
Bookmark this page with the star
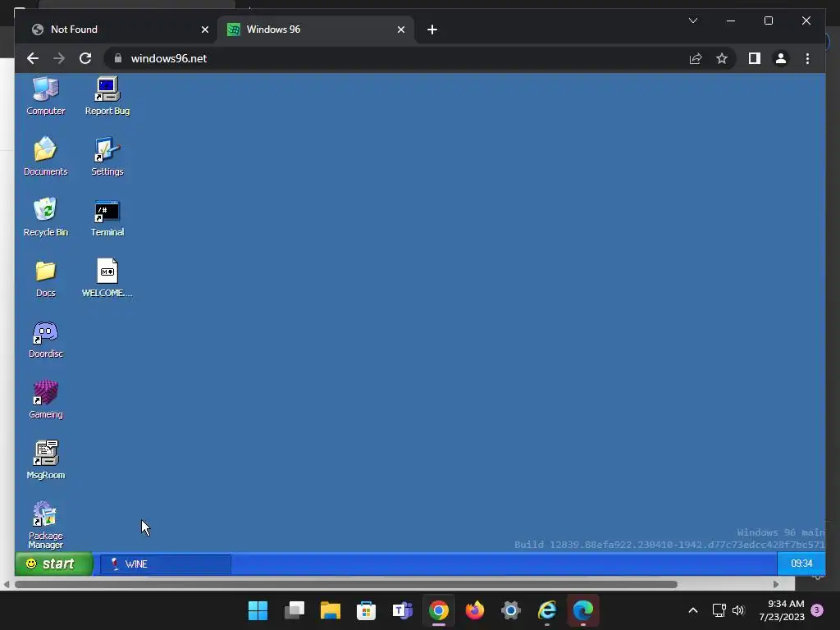(722, 58)
